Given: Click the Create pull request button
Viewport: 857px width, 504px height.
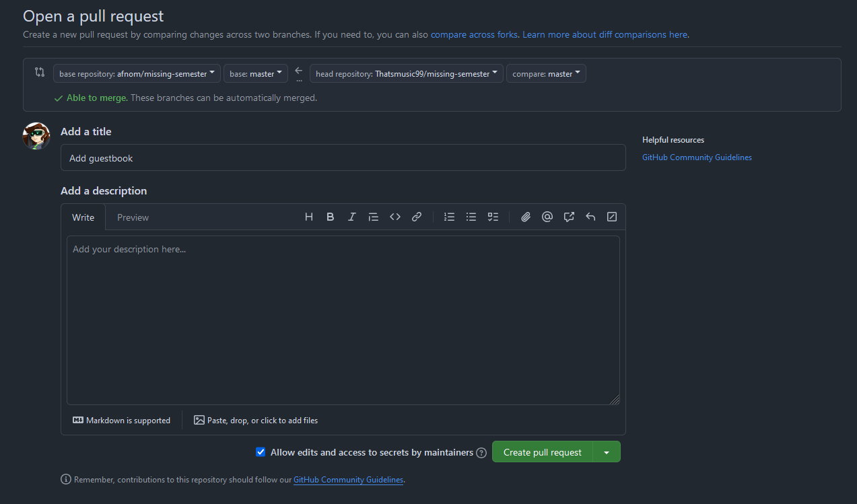Looking at the screenshot, I should click(x=543, y=452).
